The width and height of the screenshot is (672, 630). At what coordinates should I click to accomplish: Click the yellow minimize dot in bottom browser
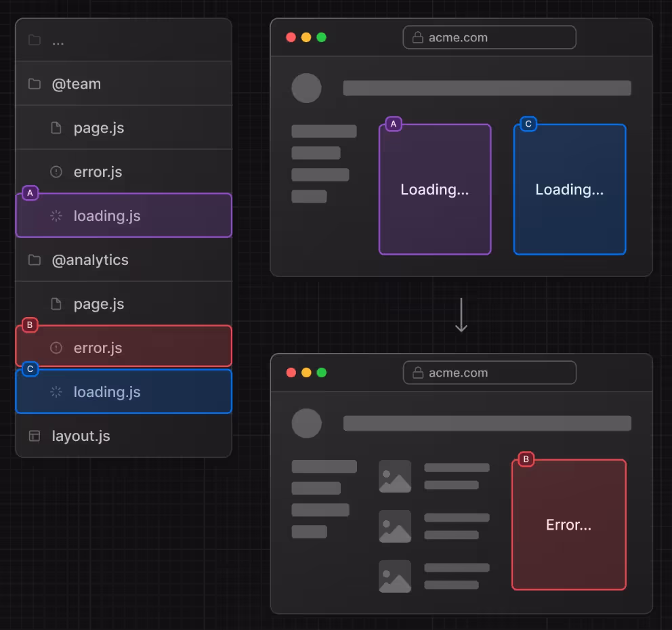306,373
